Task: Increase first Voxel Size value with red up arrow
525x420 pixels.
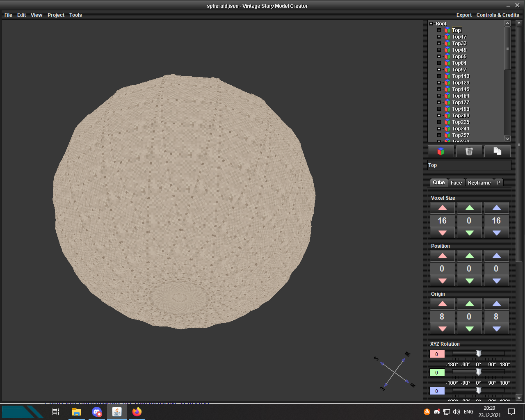Action: [x=442, y=208]
